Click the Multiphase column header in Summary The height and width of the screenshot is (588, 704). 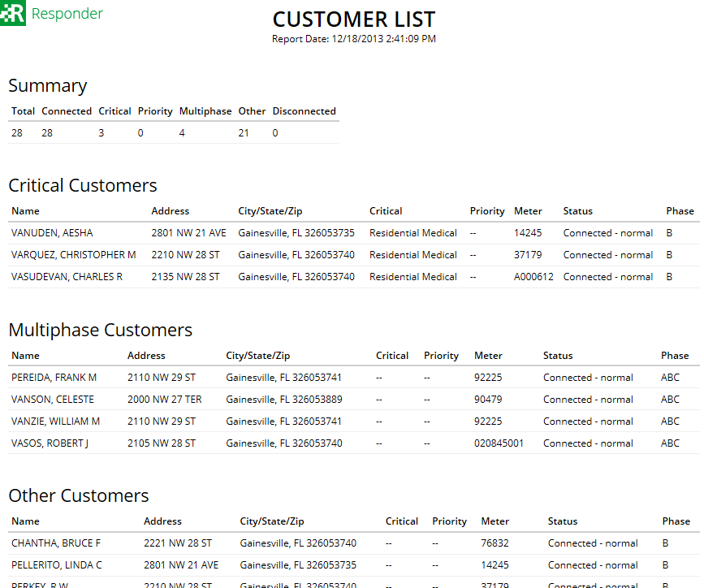[x=205, y=111]
